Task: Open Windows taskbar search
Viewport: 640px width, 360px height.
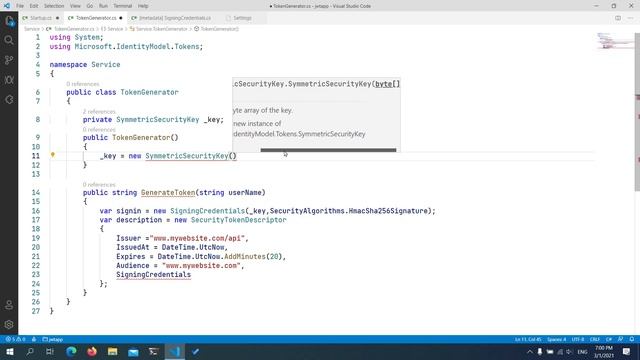Action: 30,351
